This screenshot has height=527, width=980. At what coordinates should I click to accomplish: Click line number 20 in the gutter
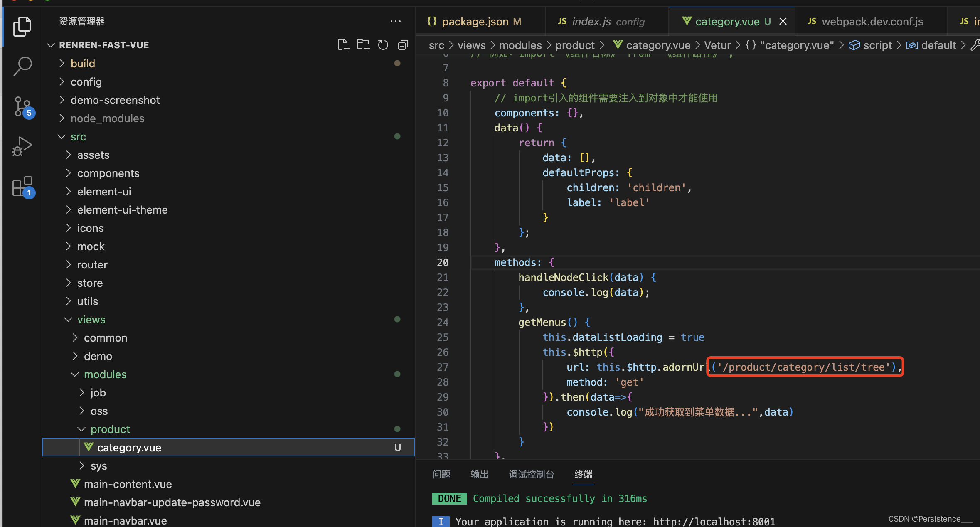442,262
